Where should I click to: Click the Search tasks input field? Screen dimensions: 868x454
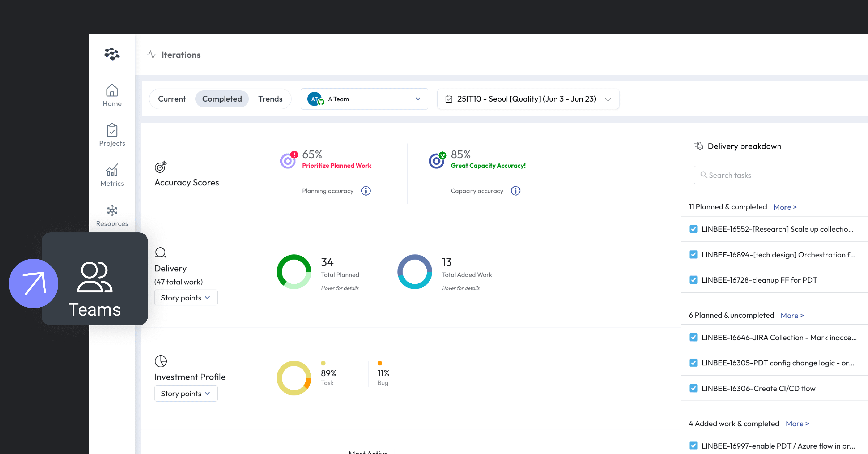(781, 175)
